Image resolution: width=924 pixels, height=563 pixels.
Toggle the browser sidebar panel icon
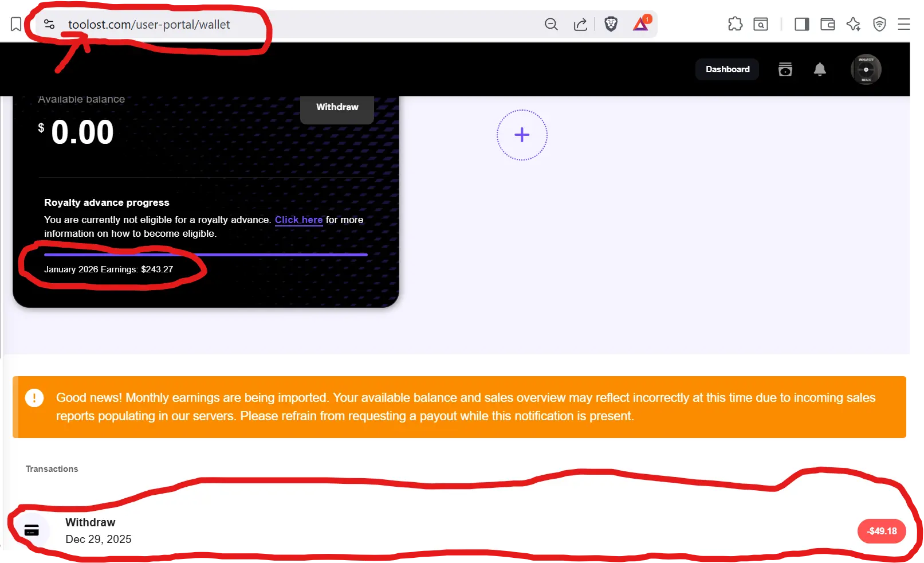[801, 24]
